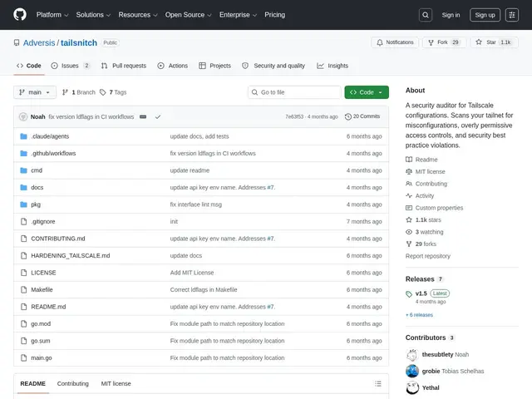
Task: Switch to the Pull requests tab
Action: [124, 66]
